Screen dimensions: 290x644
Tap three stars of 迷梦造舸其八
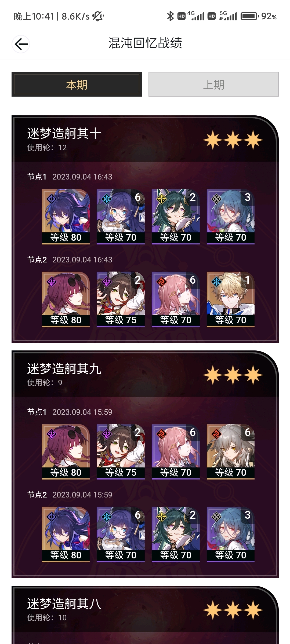(233, 610)
